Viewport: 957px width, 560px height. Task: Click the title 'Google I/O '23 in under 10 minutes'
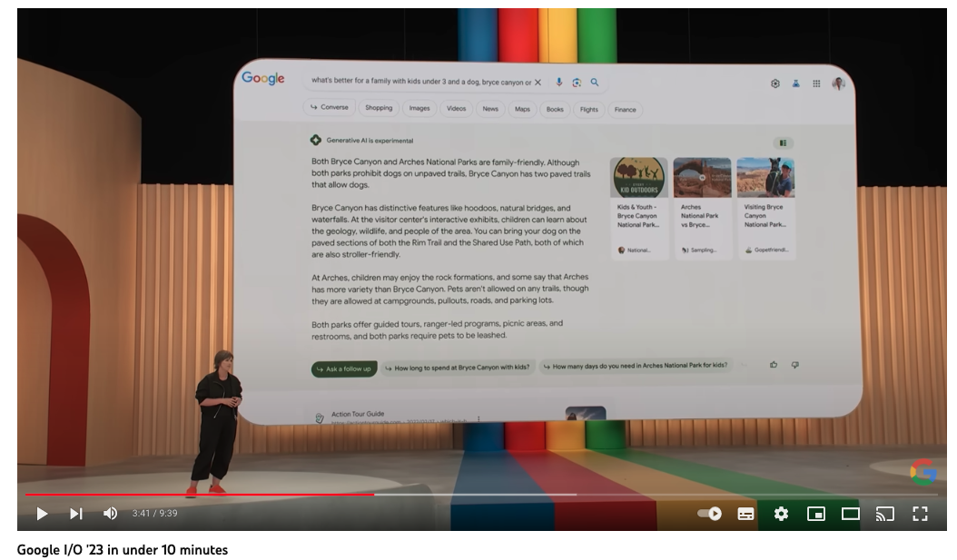pyautogui.click(x=122, y=550)
